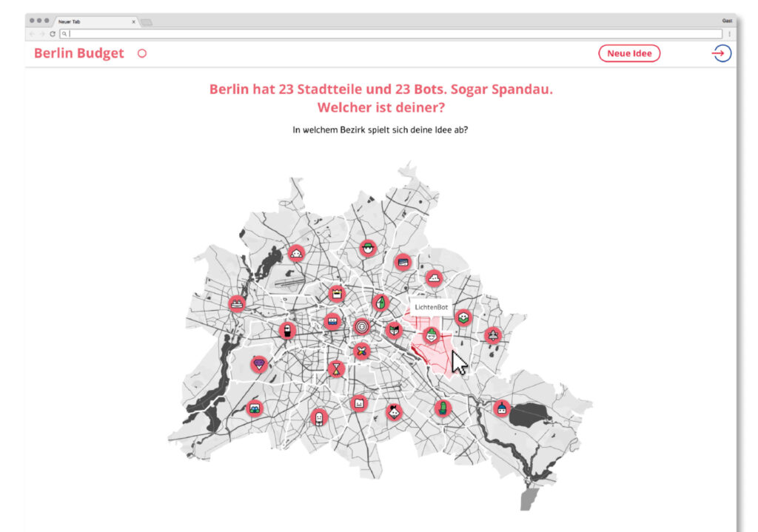Click the LichtenBot tooltip label

[x=430, y=306]
